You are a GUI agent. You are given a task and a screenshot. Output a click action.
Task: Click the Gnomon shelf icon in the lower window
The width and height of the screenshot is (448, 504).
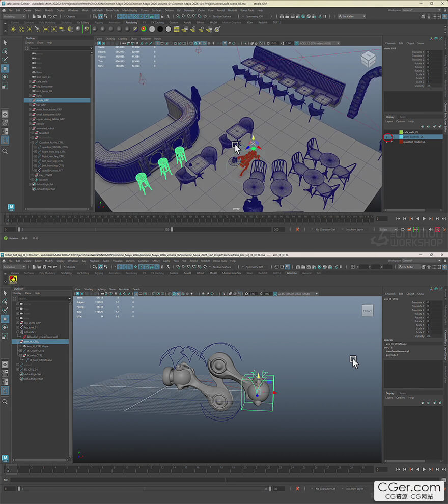13,278
